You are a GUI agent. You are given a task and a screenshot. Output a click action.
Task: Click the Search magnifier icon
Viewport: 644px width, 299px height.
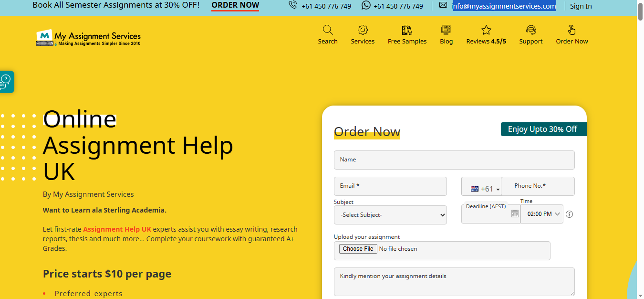328,30
